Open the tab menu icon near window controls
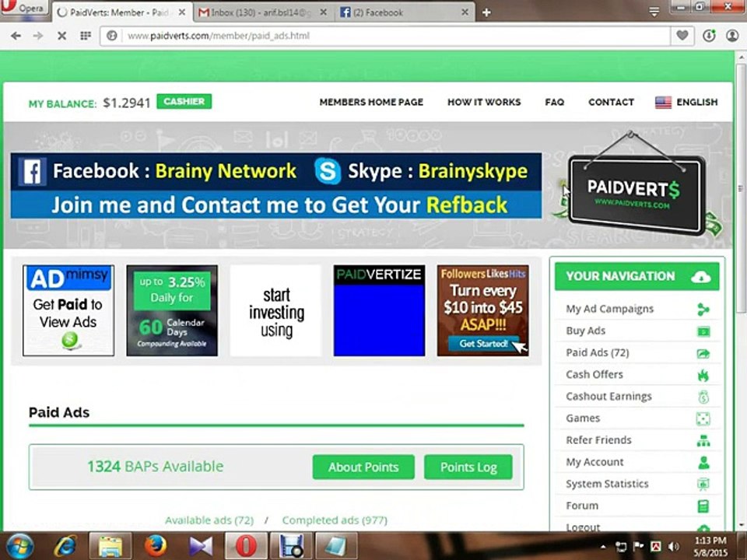The width and height of the screenshot is (747, 560). click(654, 12)
